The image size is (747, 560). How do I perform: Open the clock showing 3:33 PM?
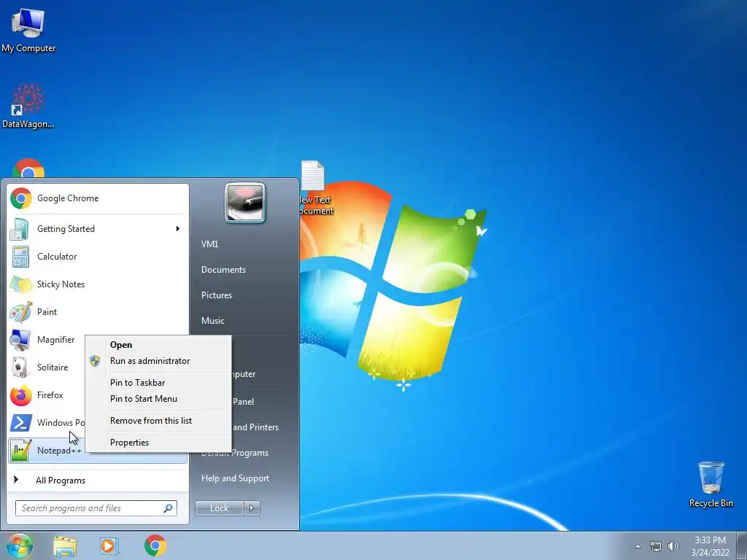(x=711, y=546)
